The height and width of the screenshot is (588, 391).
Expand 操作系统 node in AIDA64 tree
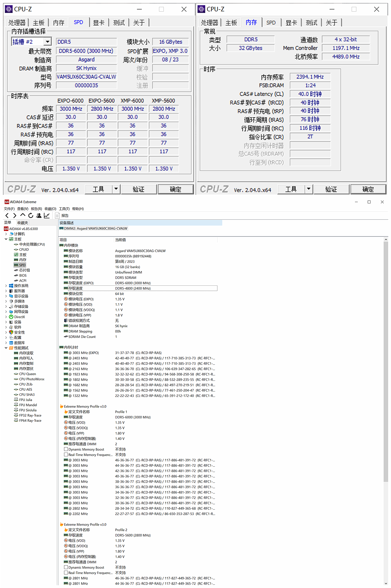coord(6,286)
